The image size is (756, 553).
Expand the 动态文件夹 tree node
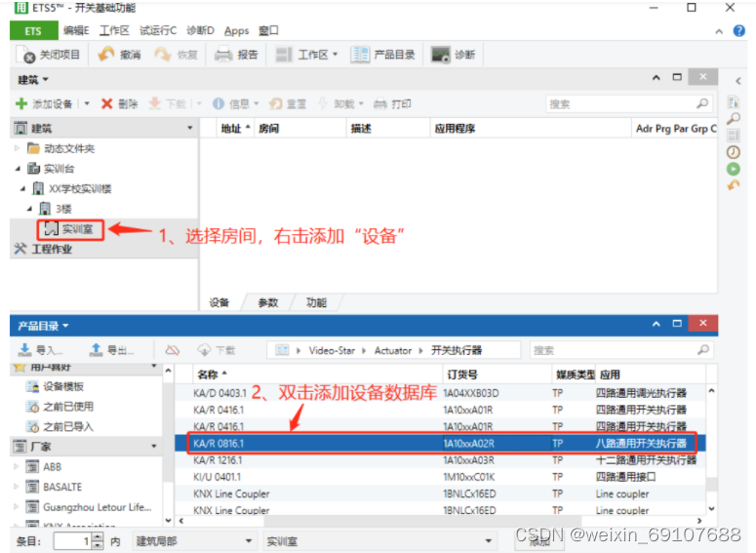17,148
